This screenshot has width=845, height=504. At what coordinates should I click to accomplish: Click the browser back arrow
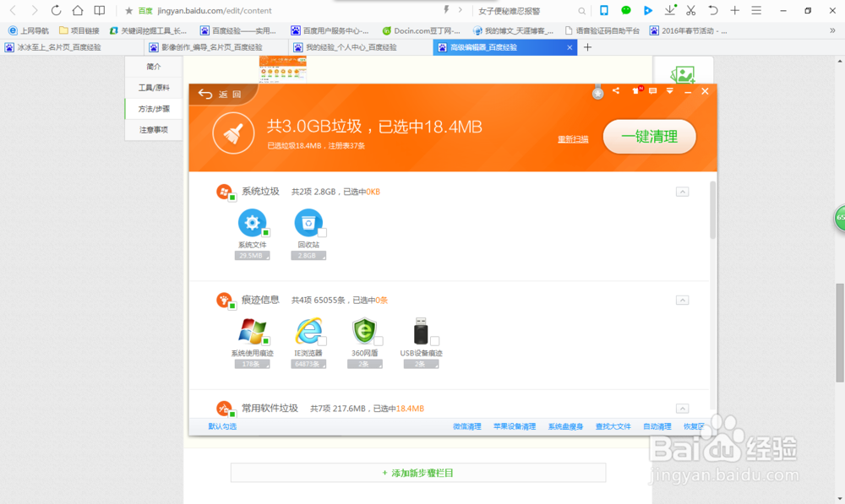coord(14,10)
